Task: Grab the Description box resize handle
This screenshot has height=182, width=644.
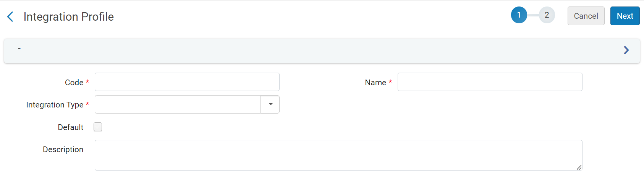Action: pos(579,167)
